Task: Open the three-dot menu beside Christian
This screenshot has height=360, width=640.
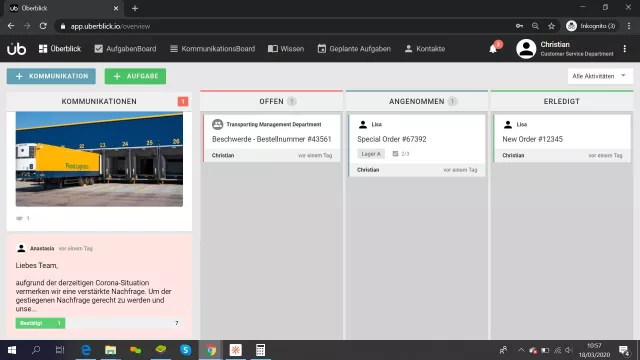Action: [624, 49]
